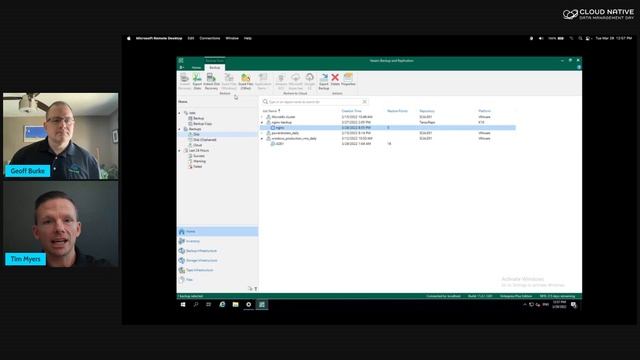
Task: Launch Internet Explorer from the taskbar
Action: tap(222, 304)
